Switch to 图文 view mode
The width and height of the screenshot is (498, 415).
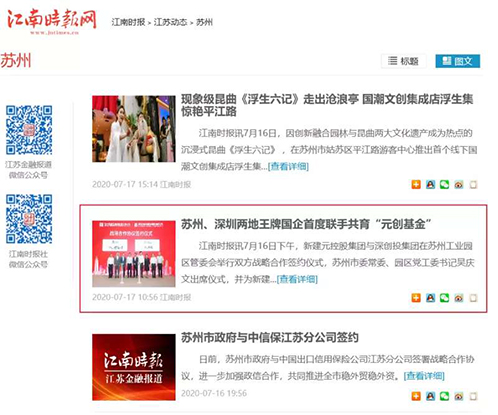pyautogui.click(x=458, y=61)
